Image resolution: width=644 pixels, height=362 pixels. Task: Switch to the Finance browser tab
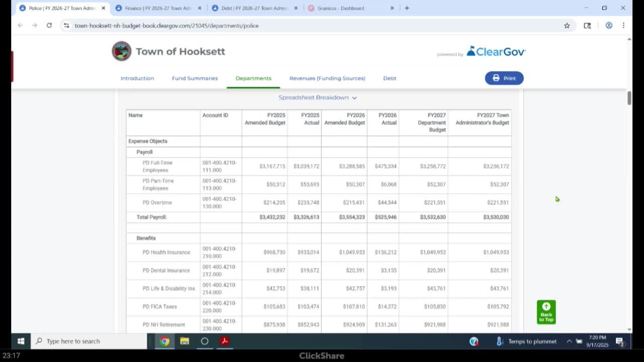point(158,8)
